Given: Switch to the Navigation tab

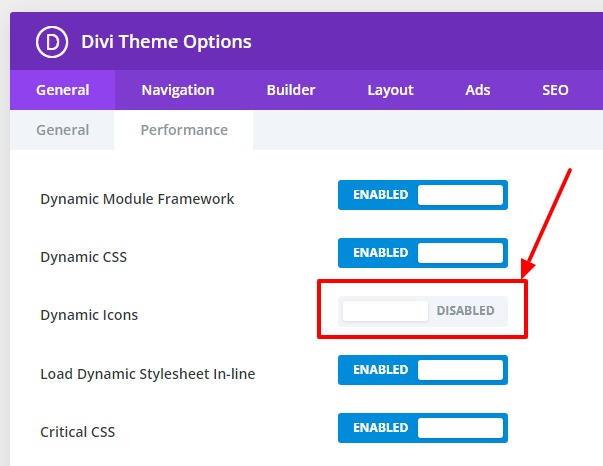Looking at the screenshot, I should click(x=178, y=90).
